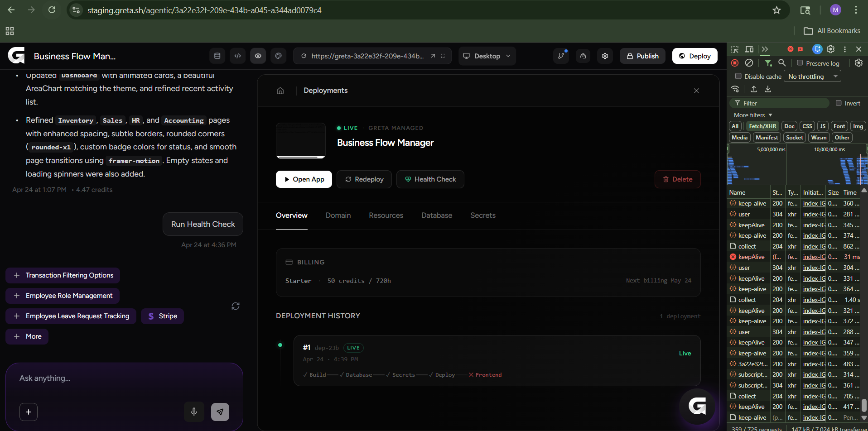Image resolution: width=868 pixels, height=431 pixels.
Task: Click the Stripe integration chip
Action: (x=162, y=316)
